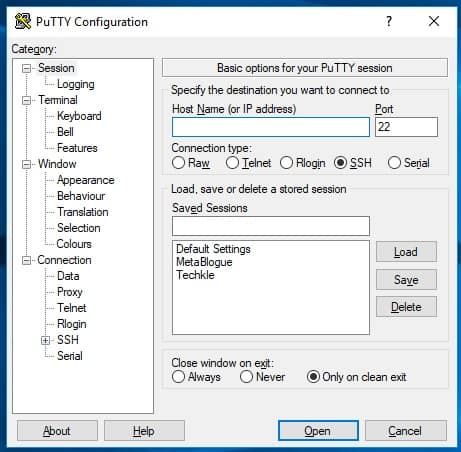Click the Cancel button

click(x=405, y=431)
